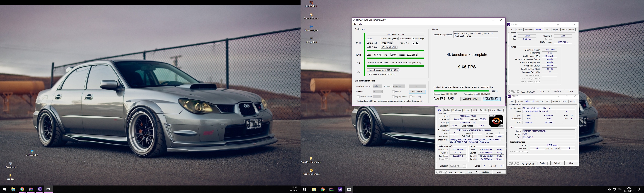Open the action center notification icon
644x193 pixels.
click(x=638, y=189)
